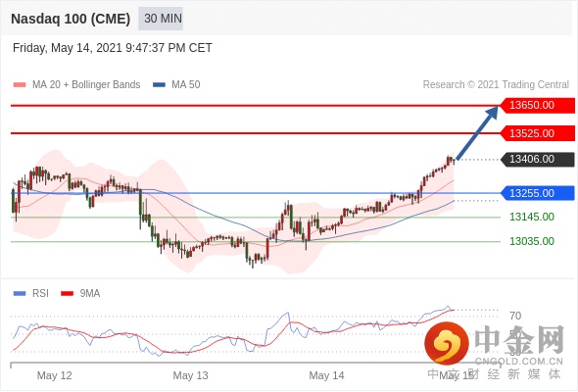Click the 13035.00 support level text
This screenshot has height=392, width=578.
click(x=532, y=241)
